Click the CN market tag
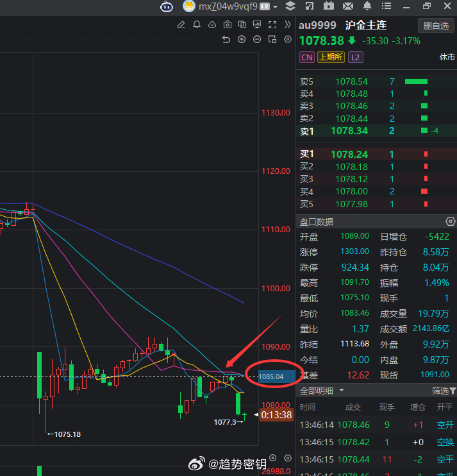 tap(307, 57)
